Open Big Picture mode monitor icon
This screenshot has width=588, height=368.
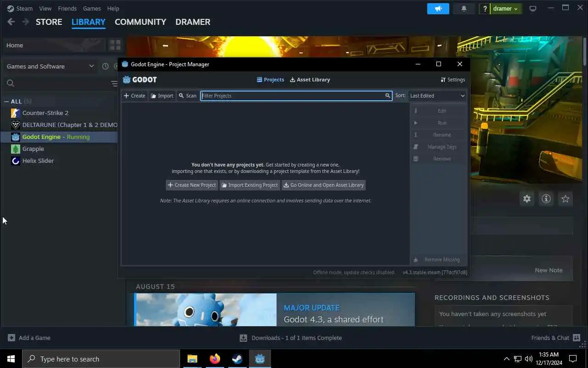click(x=533, y=9)
